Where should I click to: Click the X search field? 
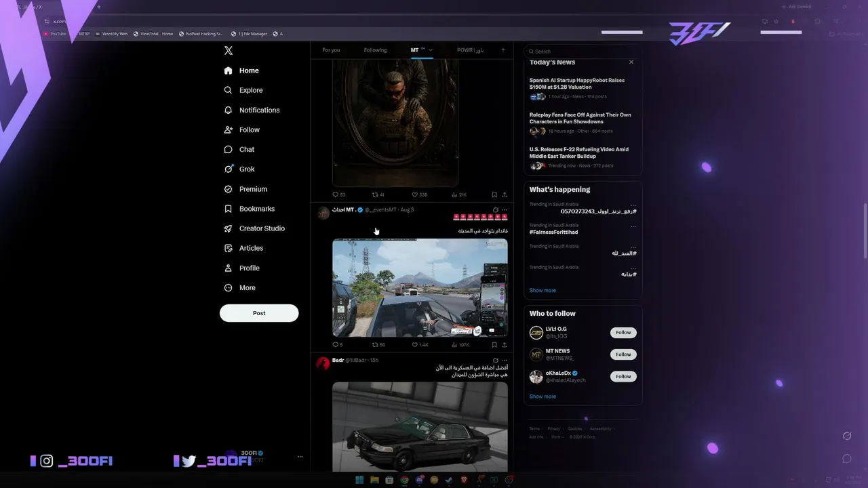coord(583,52)
